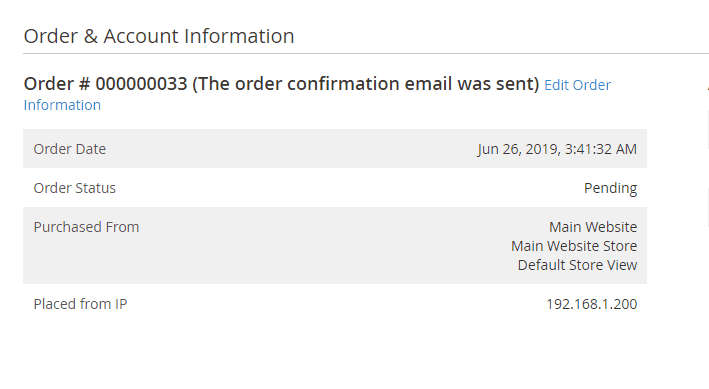The height and width of the screenshot is (389, 709).
Task: Click the 'Placed from IP' label
Action: [x=80, y=304]
